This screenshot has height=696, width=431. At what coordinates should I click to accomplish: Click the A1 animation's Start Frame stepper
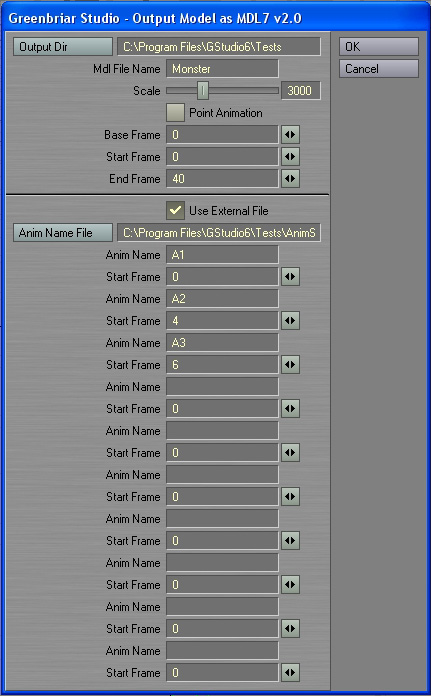point(290,277)
